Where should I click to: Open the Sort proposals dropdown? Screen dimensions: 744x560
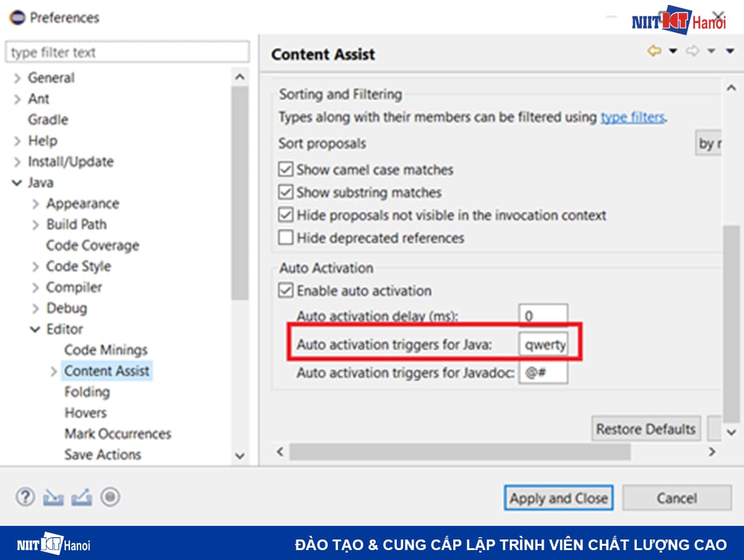tap(707, 144)
